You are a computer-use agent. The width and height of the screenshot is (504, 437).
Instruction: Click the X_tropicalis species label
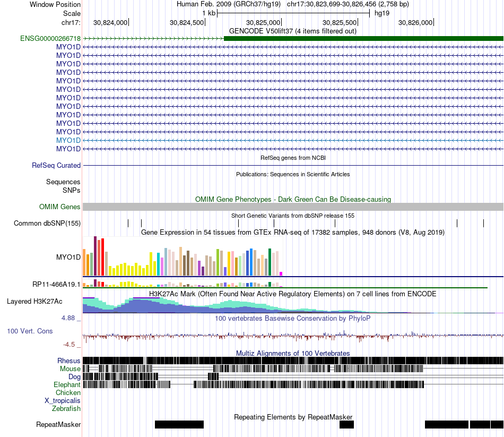click(63, 401)
